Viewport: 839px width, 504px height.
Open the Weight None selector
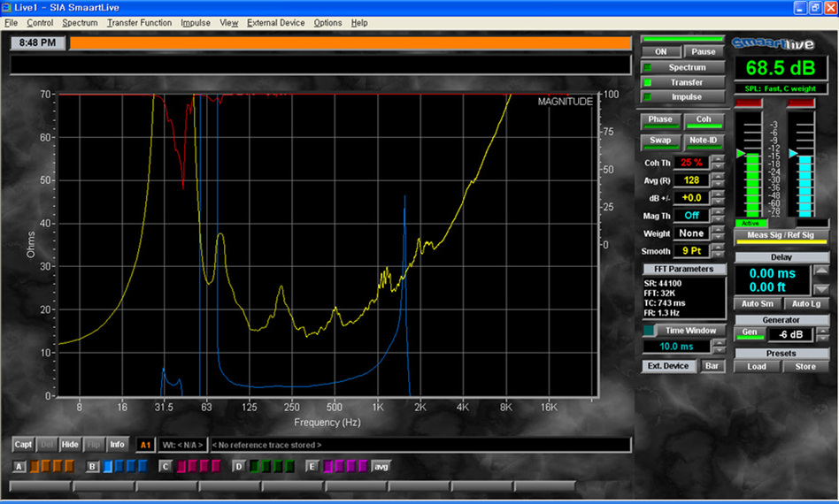pyautogui.click(x=691, y=233)
